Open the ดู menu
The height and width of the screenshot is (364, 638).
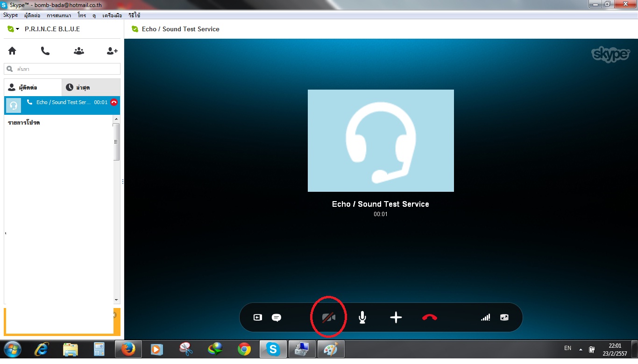pos(94,15)
